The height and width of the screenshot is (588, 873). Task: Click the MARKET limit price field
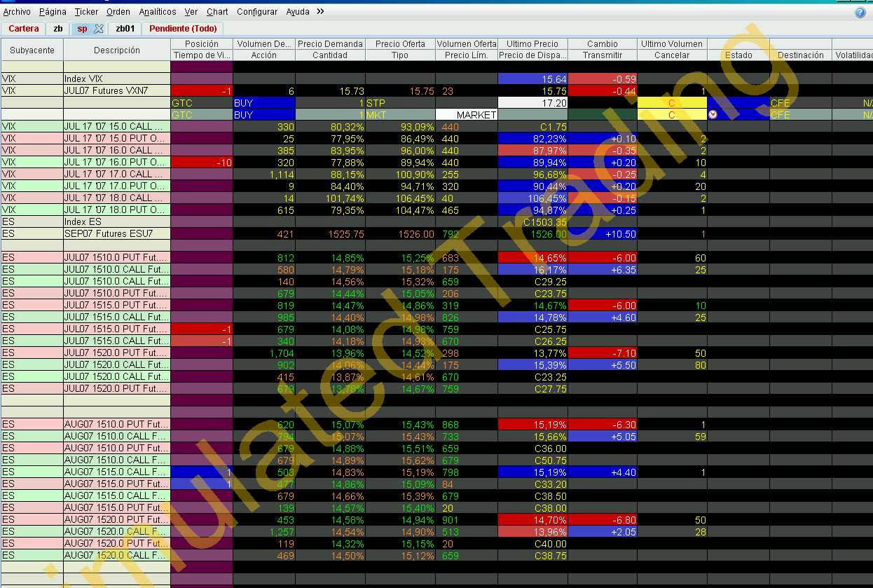[467, 115]
